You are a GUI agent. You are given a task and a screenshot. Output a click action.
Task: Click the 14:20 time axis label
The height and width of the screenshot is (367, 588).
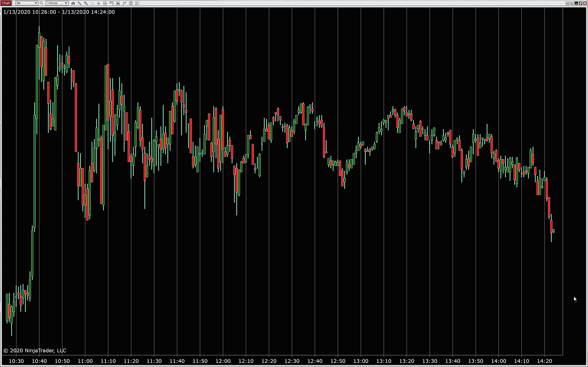pyautogui.click(x=544, y=361)
